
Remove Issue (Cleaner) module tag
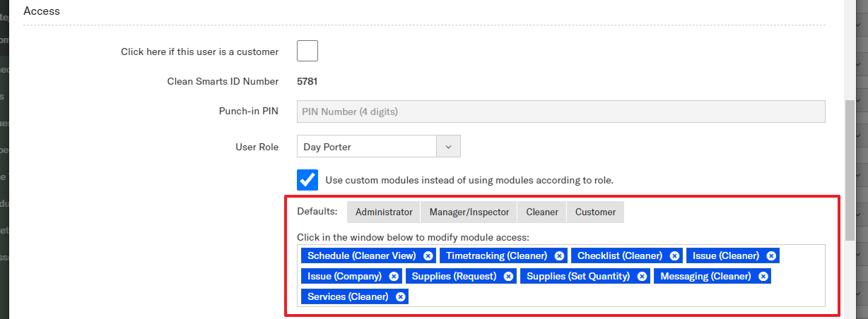771,255
